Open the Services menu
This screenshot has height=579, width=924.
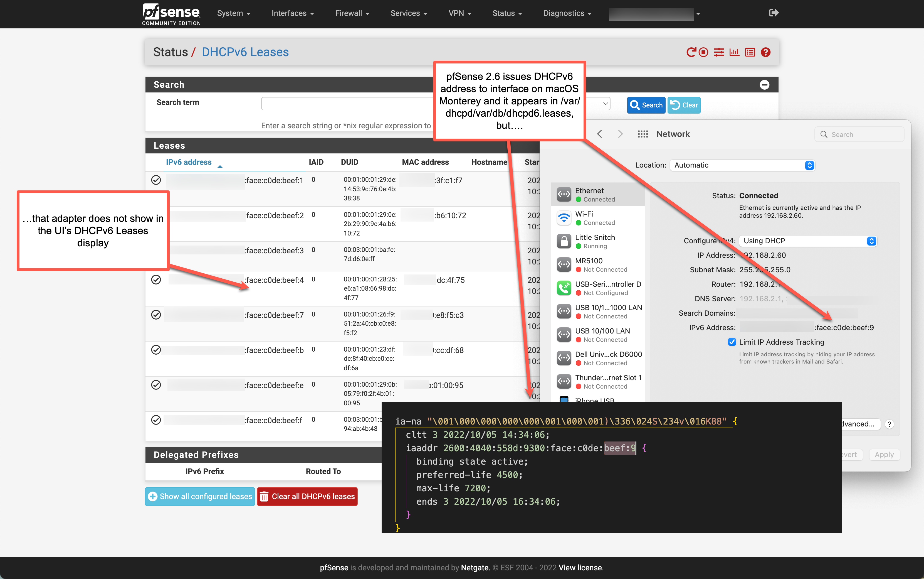pyautogui.click(x=409, y=13)
